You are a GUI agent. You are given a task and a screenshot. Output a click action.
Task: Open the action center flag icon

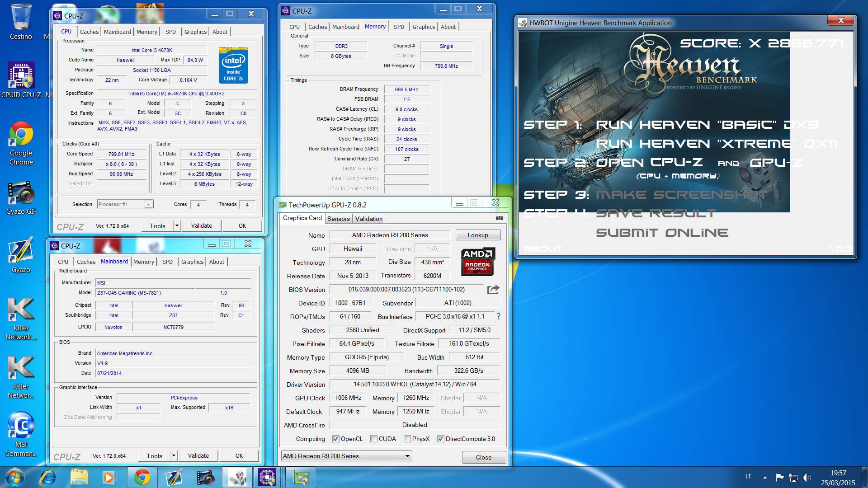tap(780, 477)
